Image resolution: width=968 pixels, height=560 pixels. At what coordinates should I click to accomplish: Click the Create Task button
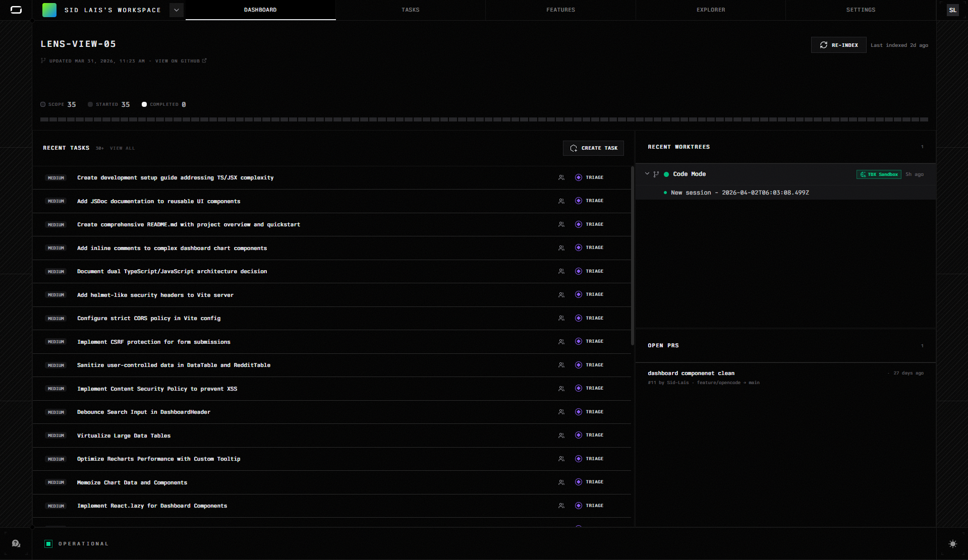tap(593, 148)
